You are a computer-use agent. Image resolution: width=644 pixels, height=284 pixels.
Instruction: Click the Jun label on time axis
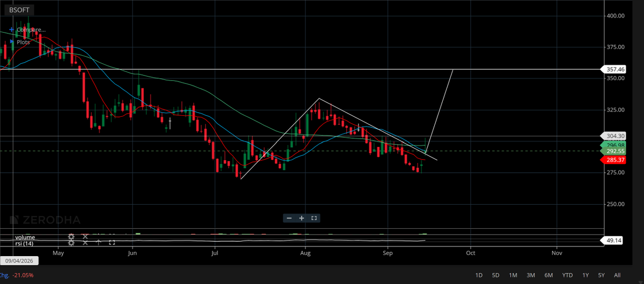pos(133,252)
